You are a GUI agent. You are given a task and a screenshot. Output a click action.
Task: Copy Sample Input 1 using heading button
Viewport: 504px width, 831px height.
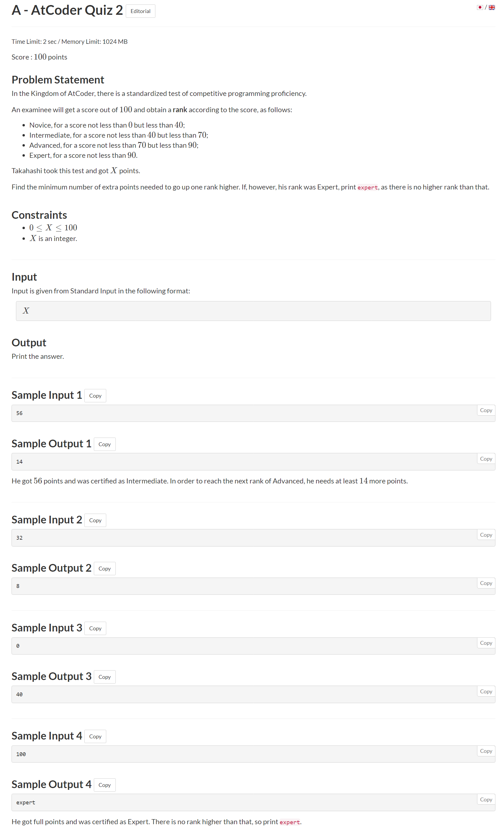click(x=95, y=396)
